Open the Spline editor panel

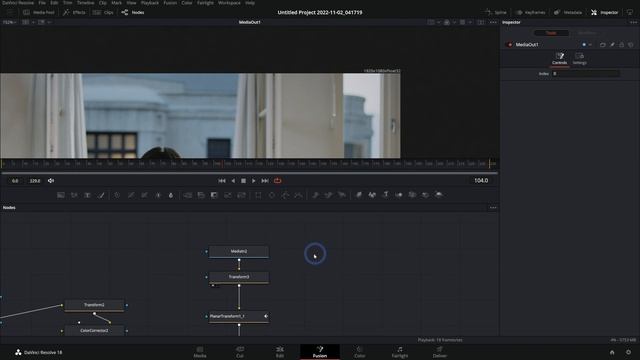click(x=496, y=12)
